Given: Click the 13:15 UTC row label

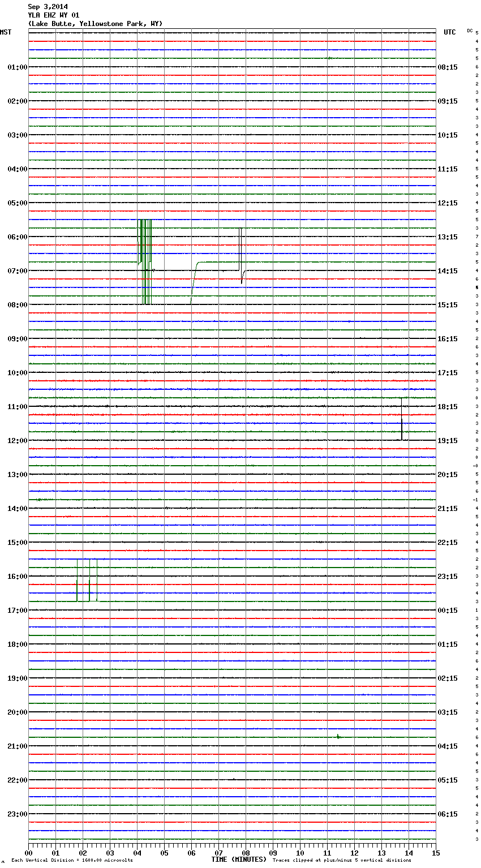Looking at the screenshot, I should point(448,237).
